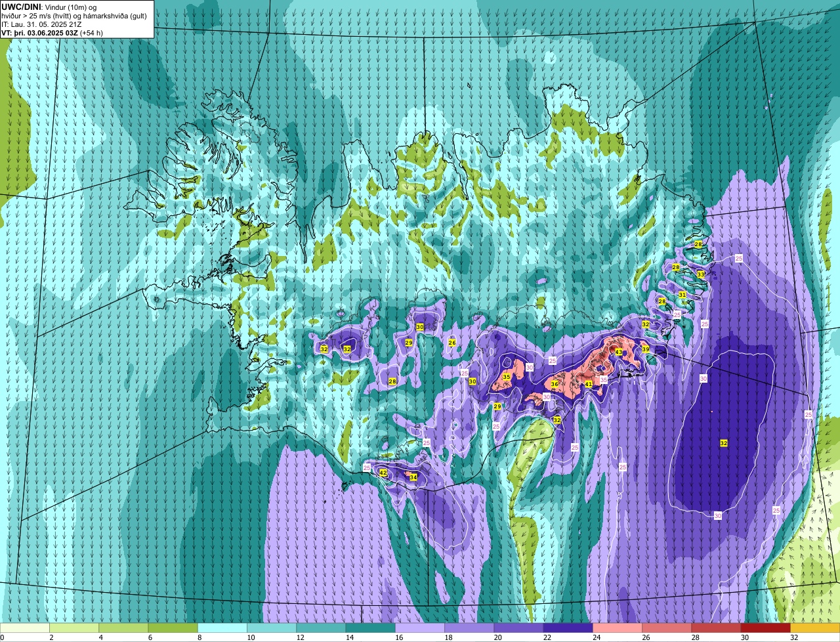Click the violet 20–22 legend swatch
Screen dimensions: 840x642
pyautogui.click(x=518, y=628)
